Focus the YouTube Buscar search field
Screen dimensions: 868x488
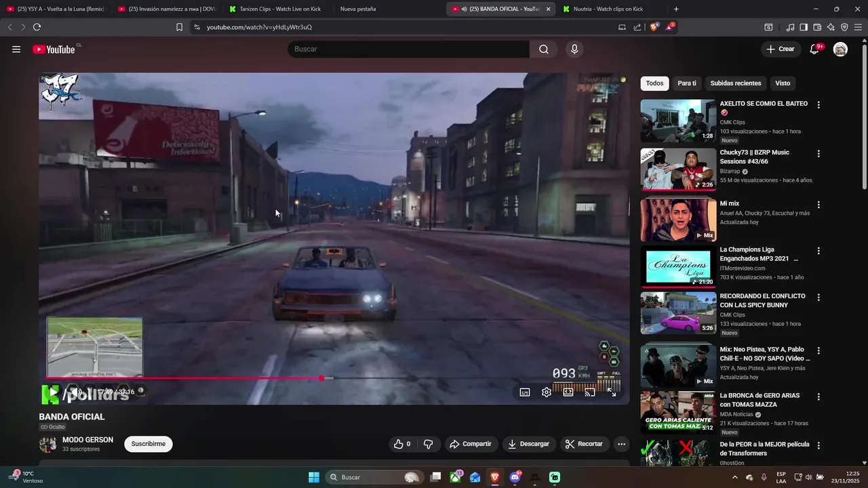[x=409, y=49]
